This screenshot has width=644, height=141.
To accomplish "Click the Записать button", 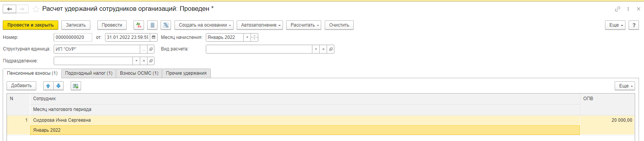I will coord(76,25).
